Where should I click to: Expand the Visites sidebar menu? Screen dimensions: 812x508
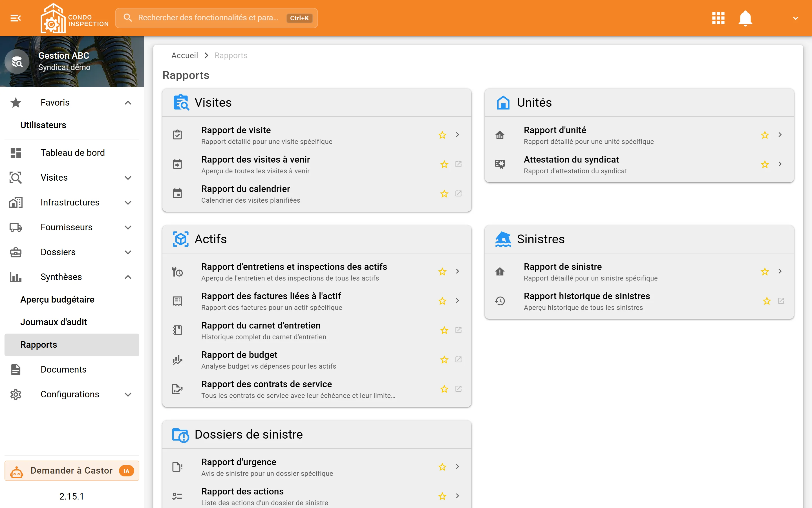coord(128,178)
